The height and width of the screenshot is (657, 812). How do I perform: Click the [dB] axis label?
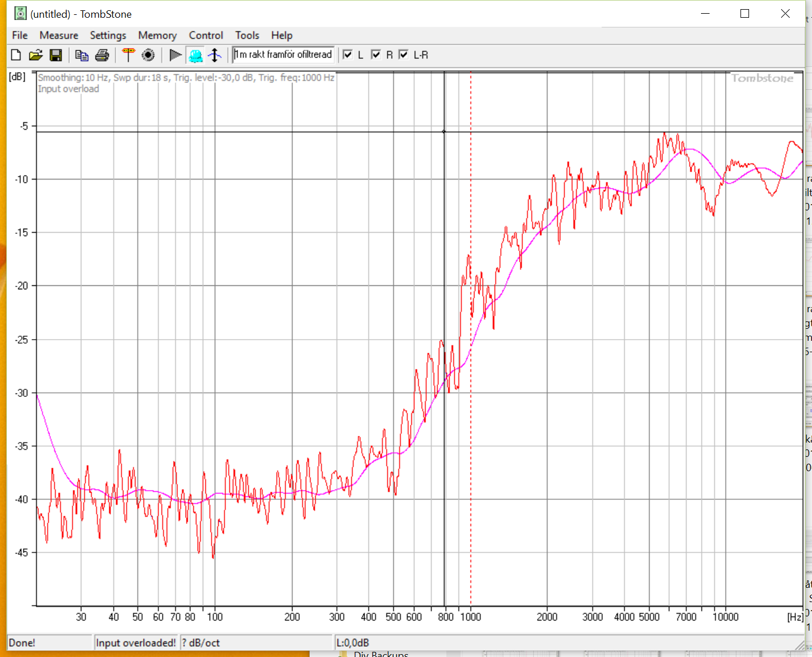(17, 77)
